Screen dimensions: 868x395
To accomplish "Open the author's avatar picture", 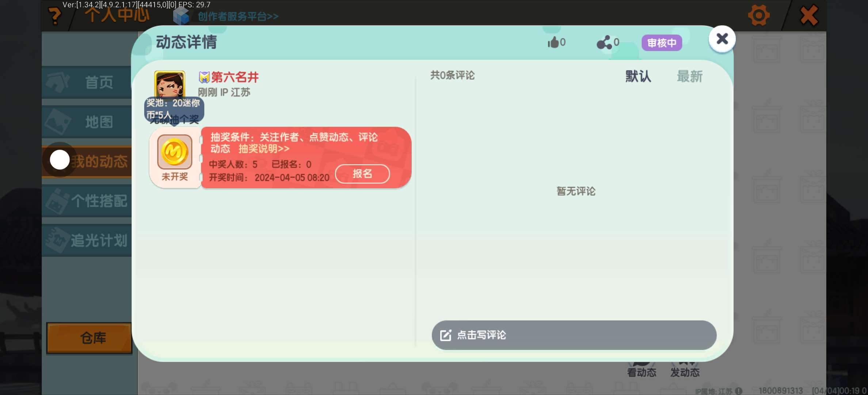I will [x=170, y=84].
